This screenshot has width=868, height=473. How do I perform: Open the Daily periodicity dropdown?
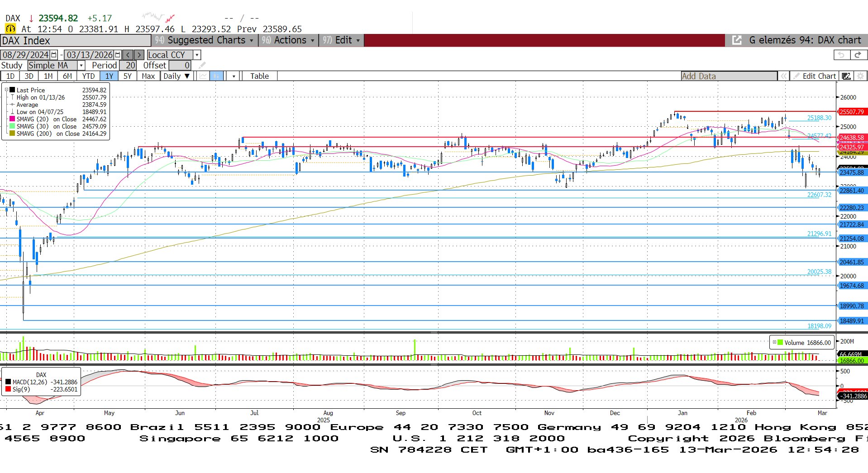(x=176, y=76)
